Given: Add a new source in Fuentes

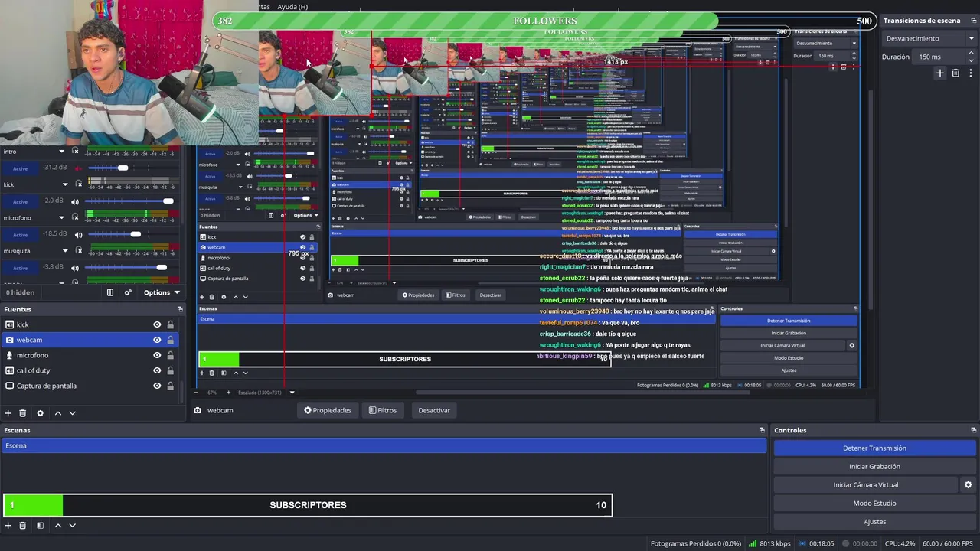Looking at the screenshot, I should coord(8,413).
